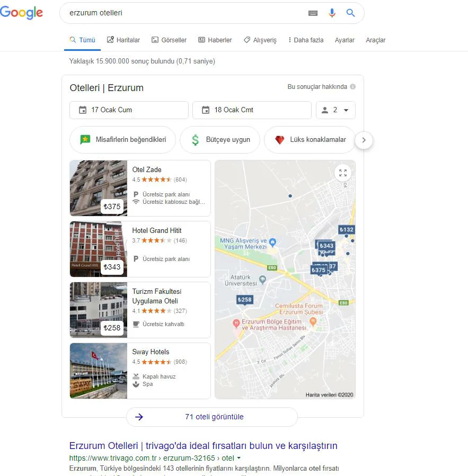Click Kapalı havuz amenity text
Screen dimensions: 468x476
point(159,376)
